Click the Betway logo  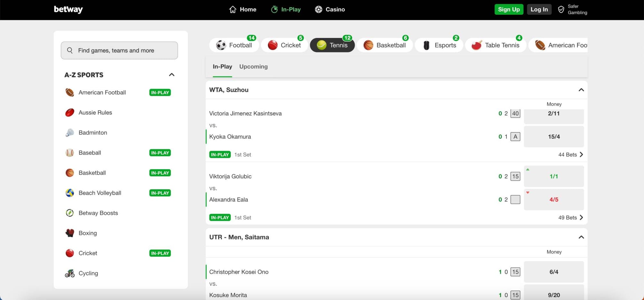coord(68,9)
